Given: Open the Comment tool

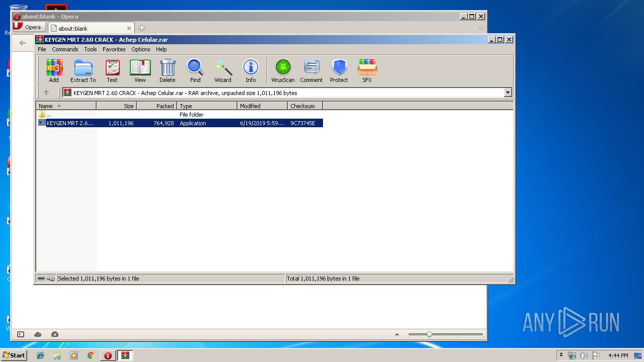Looking at the screenshot, I should [311, 70].
